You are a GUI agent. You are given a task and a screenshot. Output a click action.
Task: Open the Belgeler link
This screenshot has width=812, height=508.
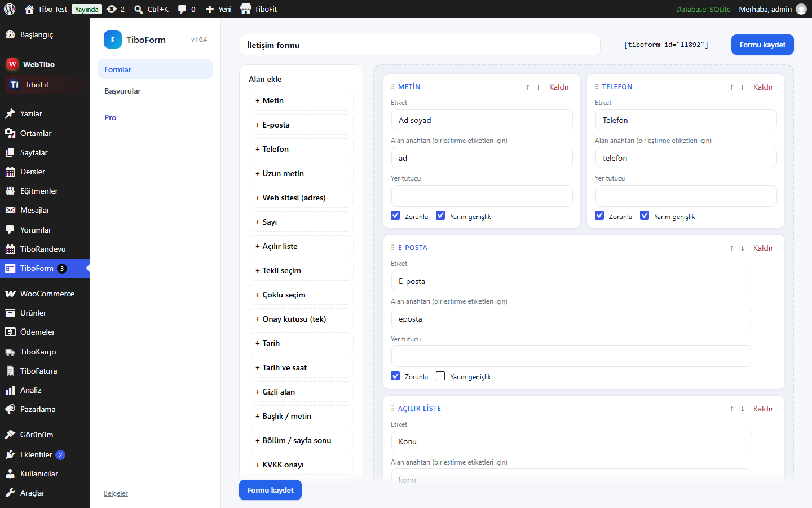pos(116,493)
